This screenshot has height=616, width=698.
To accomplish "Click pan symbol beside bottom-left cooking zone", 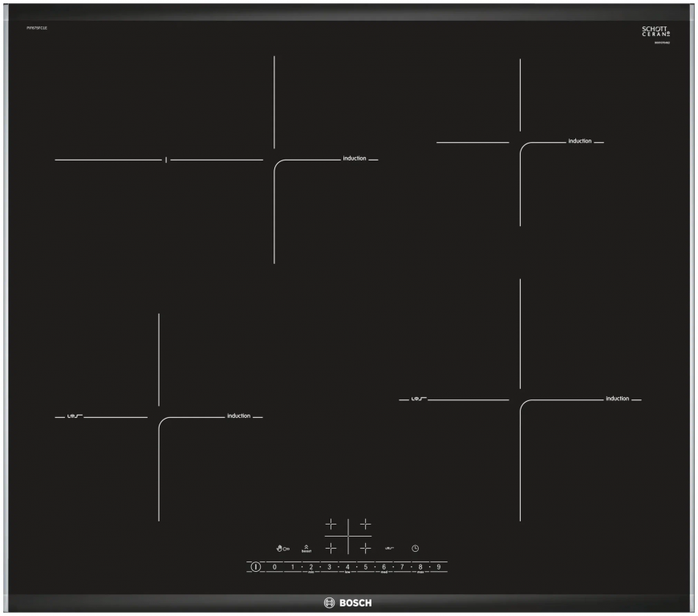I will tap(72, 417).
